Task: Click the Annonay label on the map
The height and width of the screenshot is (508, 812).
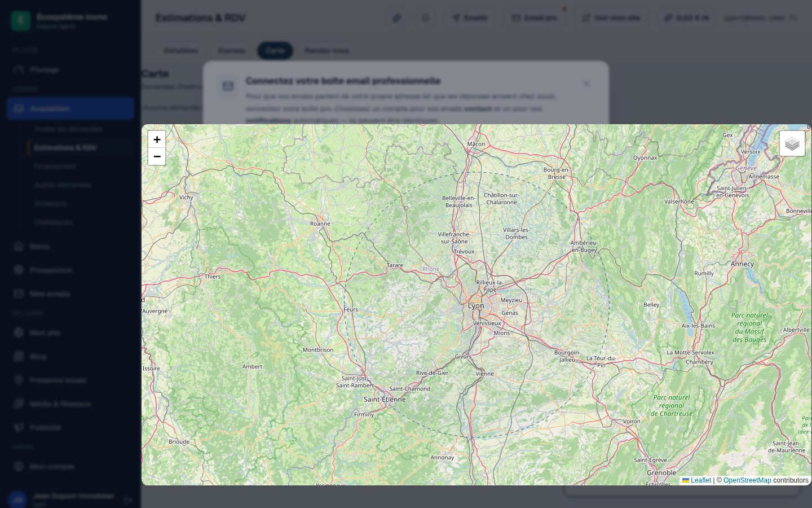Action: [x=442, y=457]
